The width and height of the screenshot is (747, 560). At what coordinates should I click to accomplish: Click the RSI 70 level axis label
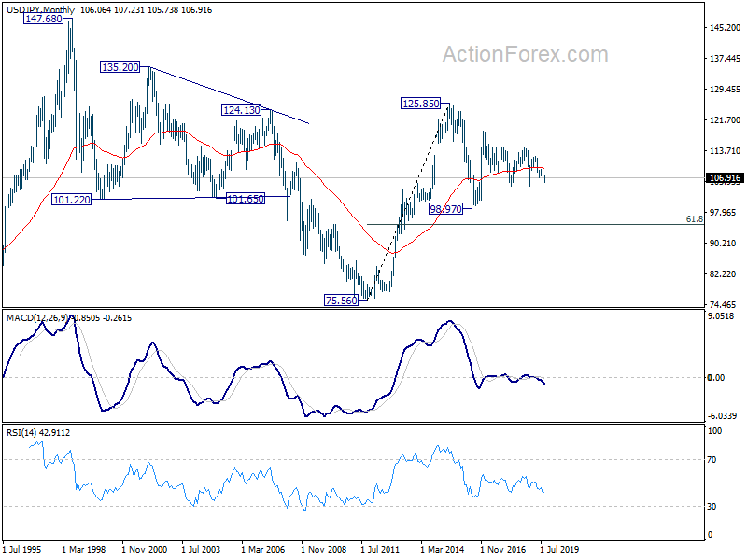point(712,459)
